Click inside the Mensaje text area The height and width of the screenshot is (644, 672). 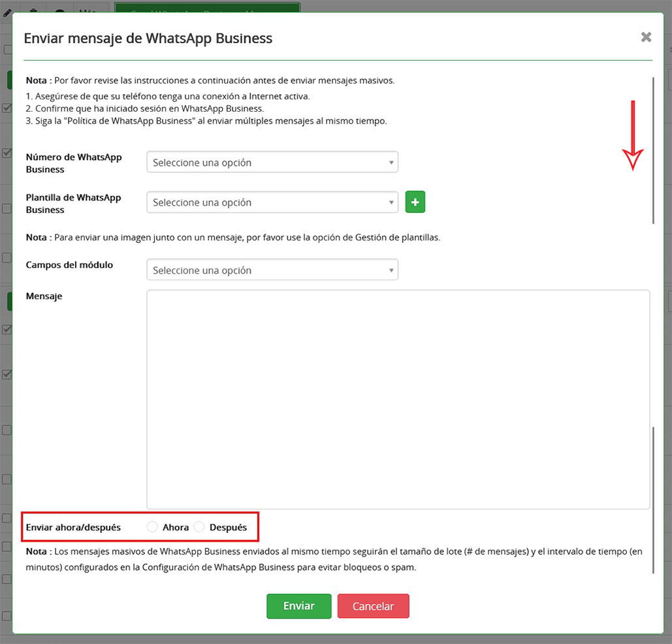click(x=398, y=399)
